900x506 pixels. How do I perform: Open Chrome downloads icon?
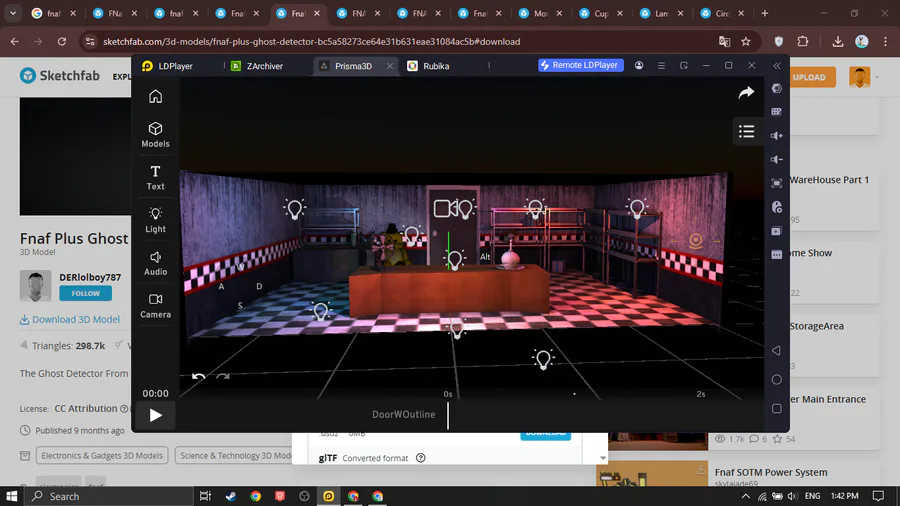(838, 41)
